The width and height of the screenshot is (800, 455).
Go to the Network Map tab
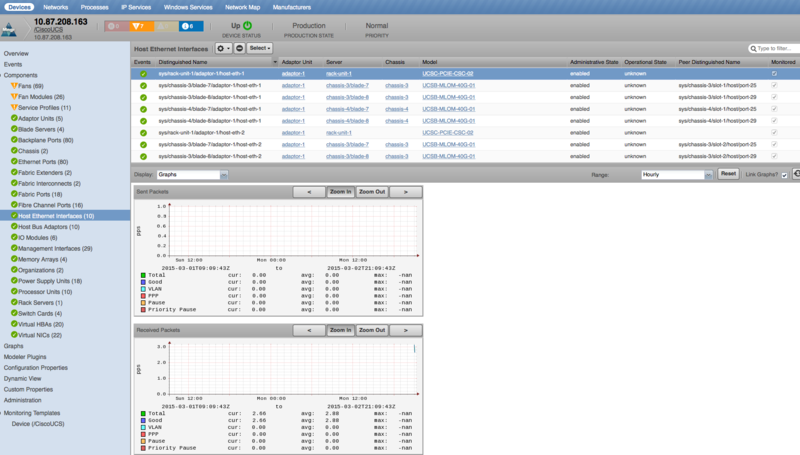[x=242, y=7]
